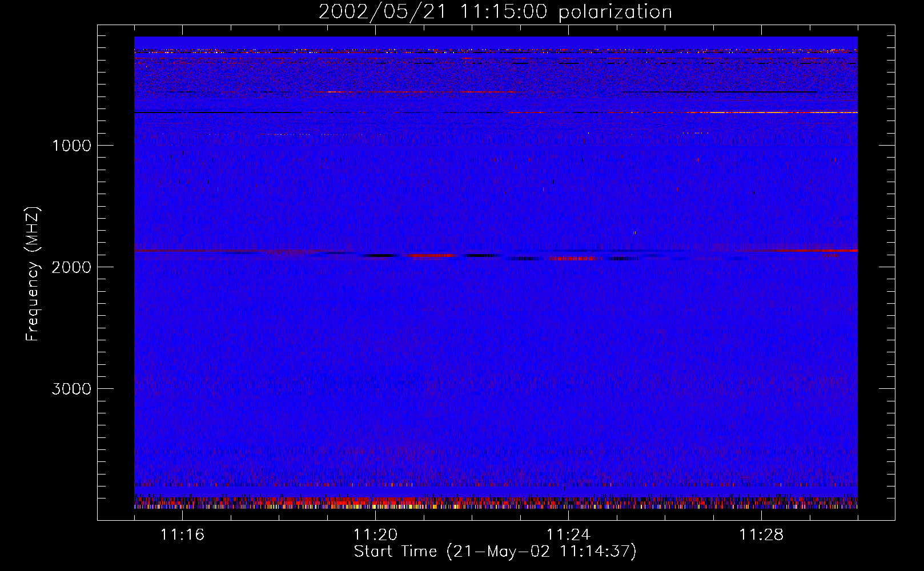Select the 11:24 time tick label
The width and height of the screenshot is (924, 571).
568,535
